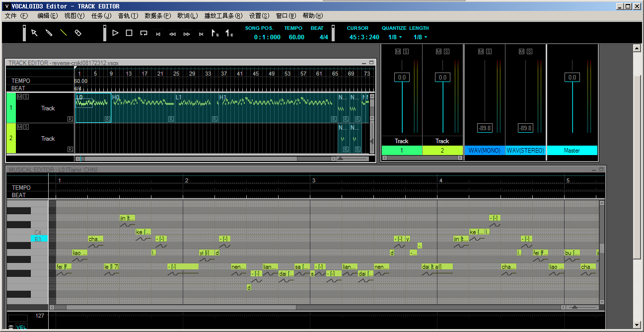This screenshot has height=332, width=644.
Task: Set the start marker flag
Action: click(x=215, y=33)
